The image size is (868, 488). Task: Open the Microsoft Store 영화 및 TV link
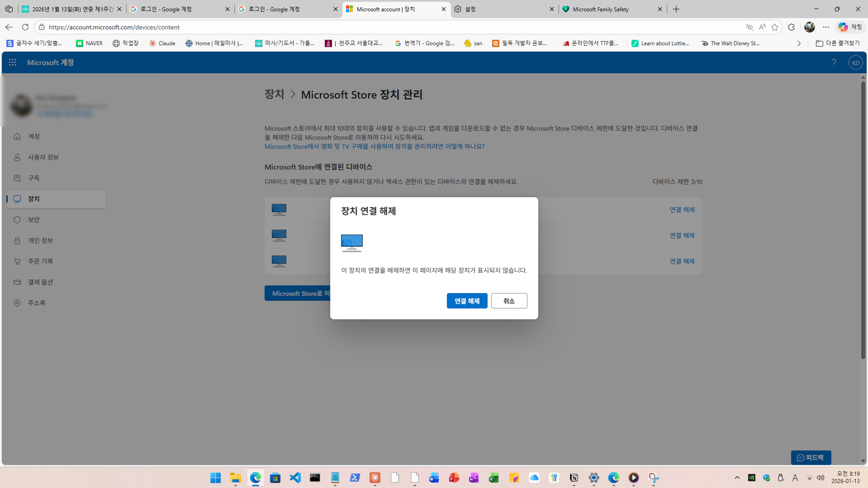point(374,146)
